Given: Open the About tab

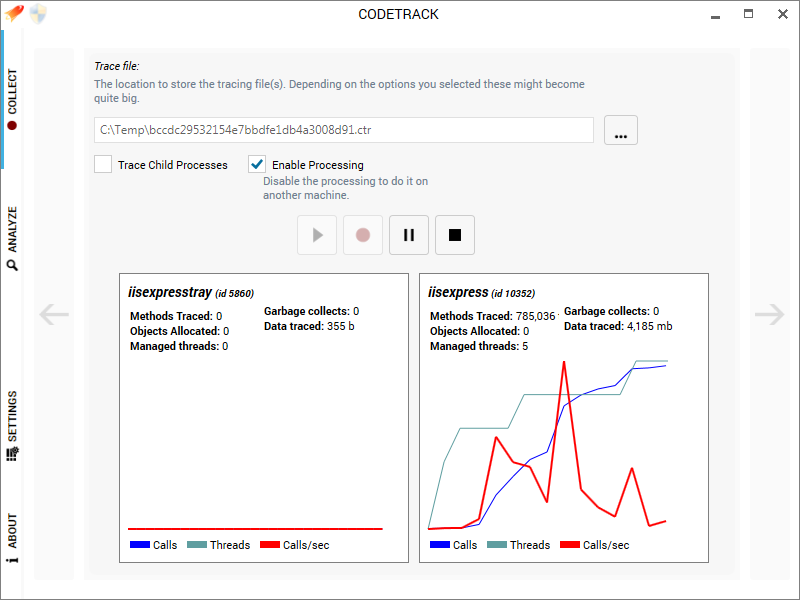Looking at the screenshot, I should [x=12, y=538].
